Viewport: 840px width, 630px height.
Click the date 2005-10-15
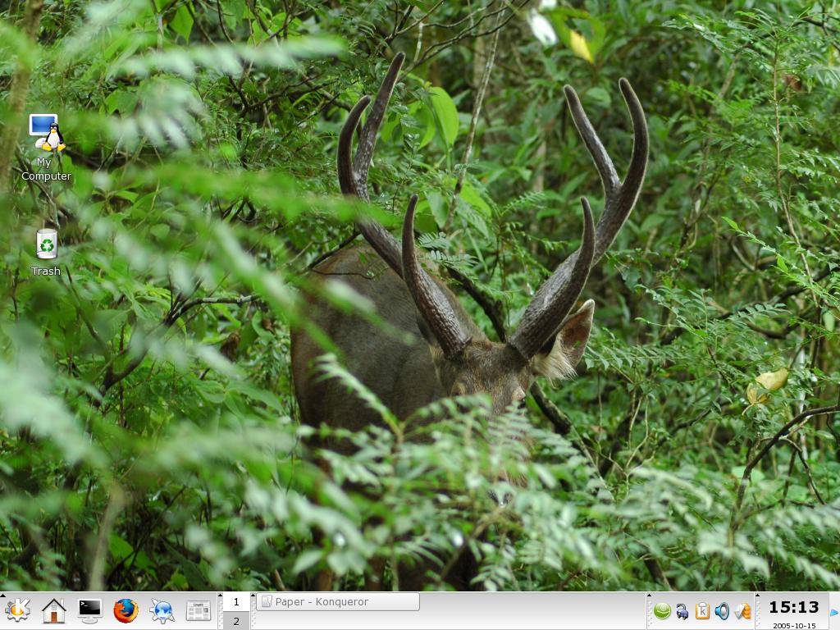[794, 625]
